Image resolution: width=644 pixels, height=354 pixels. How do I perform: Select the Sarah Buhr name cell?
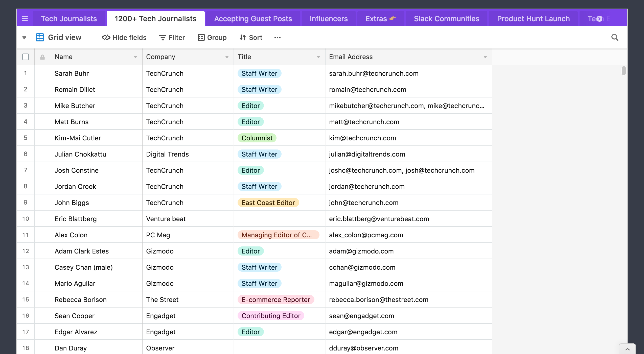click(x=88, y=73)
